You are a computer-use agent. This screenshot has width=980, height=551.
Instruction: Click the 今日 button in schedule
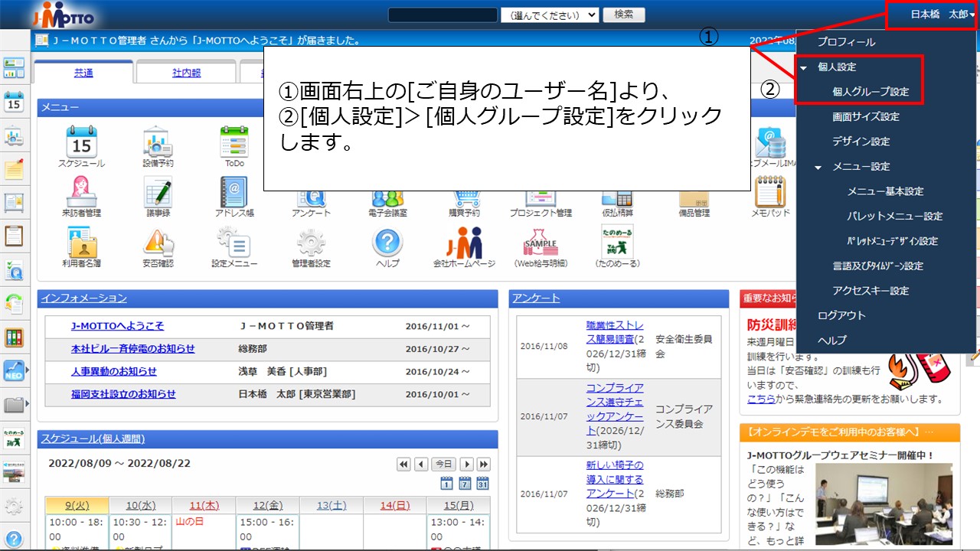click(443, 465)
